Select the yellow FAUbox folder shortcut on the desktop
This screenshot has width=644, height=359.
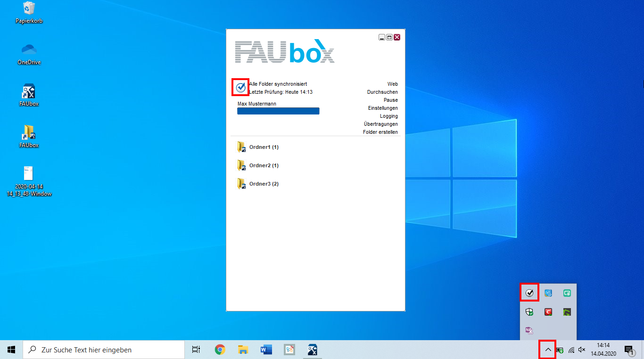pyautogui.click(x=29, y=137)
